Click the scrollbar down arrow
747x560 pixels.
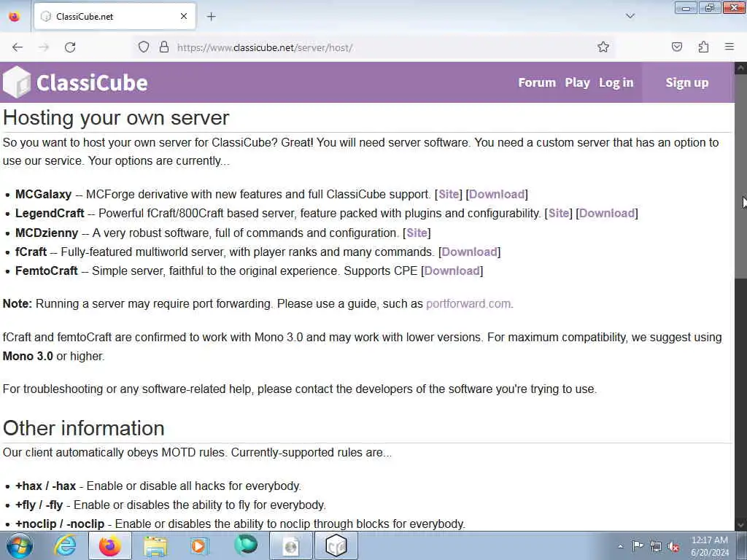coord(741,524)
